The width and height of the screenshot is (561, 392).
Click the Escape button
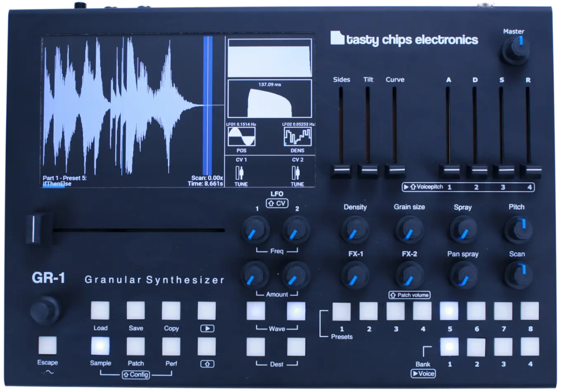click(x=48, y=345)
